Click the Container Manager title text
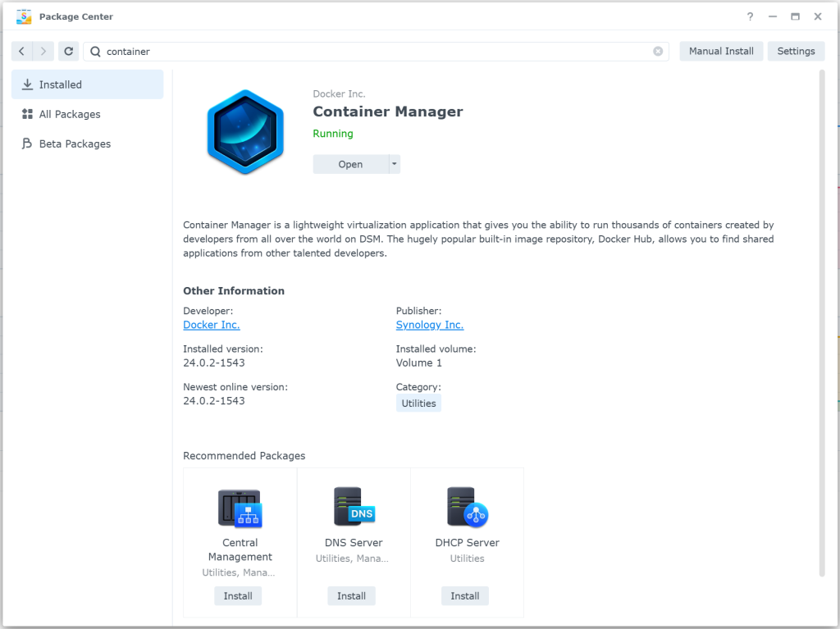Viewport: 840px width, 629px height. pos(388,112)
